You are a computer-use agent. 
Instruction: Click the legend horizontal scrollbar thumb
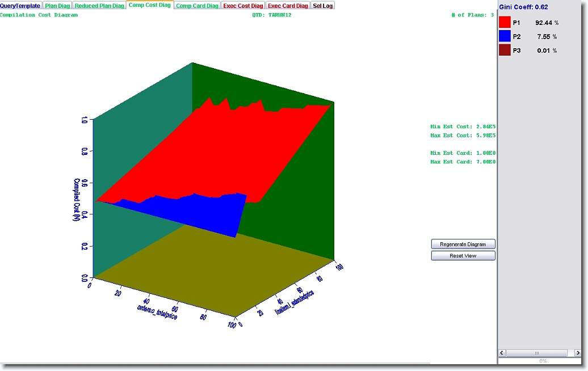click(x=536, y=353)
